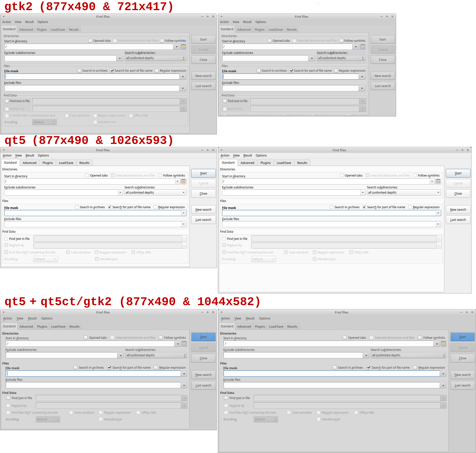Viewport: 476px width, 453px height.
Task: Open the start directory folder browser icon
Action: [183, 46]
